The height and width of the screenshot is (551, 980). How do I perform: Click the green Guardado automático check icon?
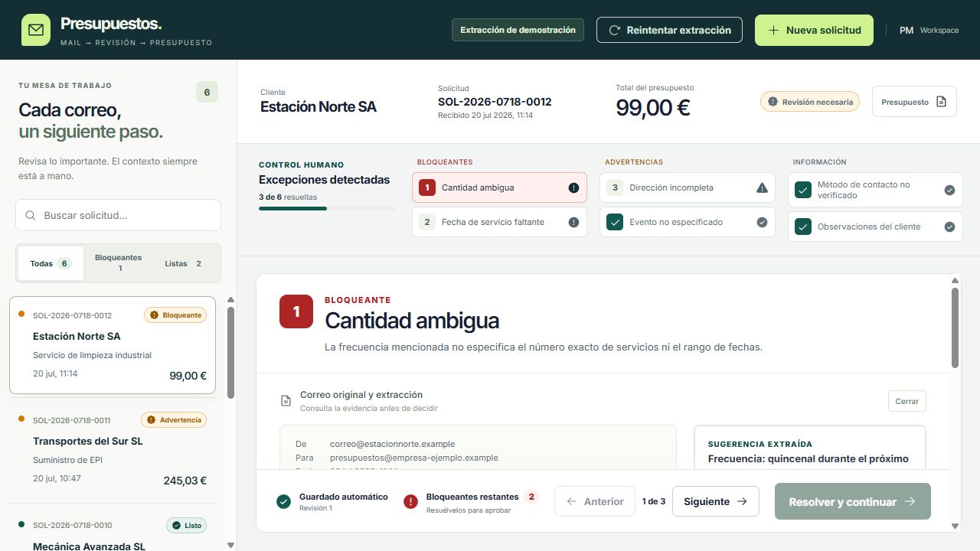pyautogui.click(x=284, y=502)
